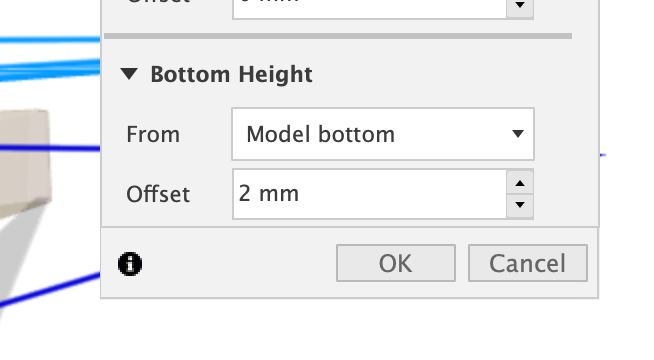This screenshot has height=360, width=654.
Task: Increase Bottom Height offset with up arrow
Action: [520, 183]
